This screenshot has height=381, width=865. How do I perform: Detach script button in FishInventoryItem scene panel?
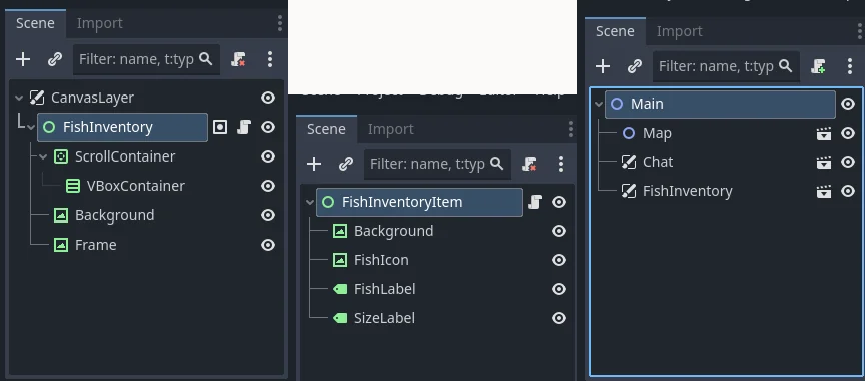click(x=530, y=164)
